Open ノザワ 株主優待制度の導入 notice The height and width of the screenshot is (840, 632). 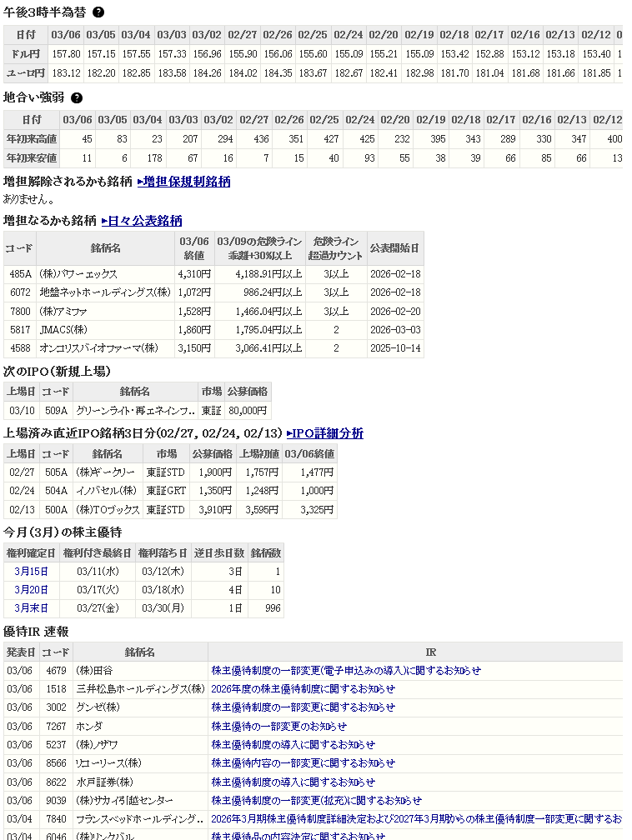click(293, 745)
